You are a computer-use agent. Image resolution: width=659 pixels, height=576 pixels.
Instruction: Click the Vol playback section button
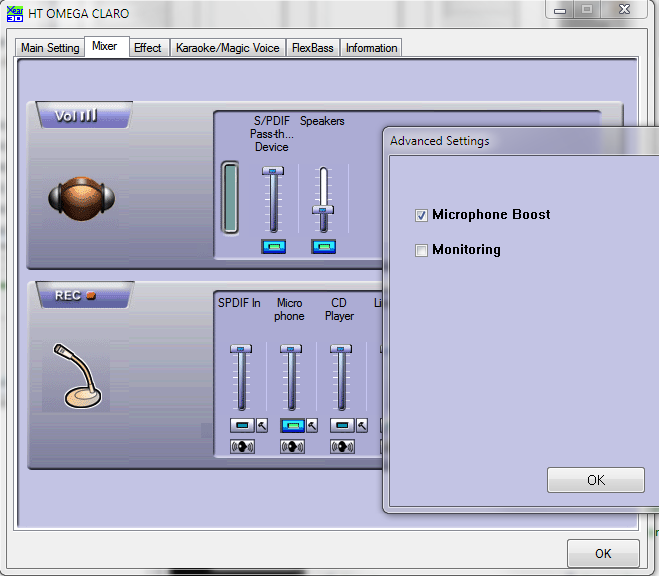(84, 115)
